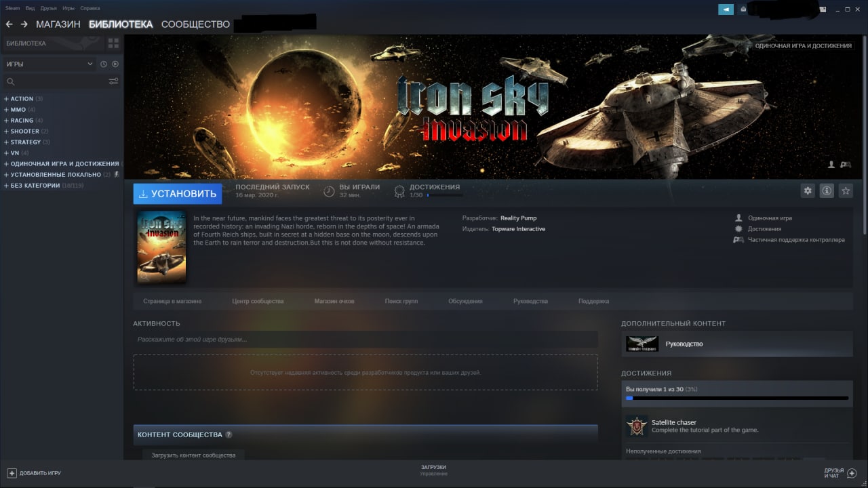Screen dimensions: 868x488
Task: Click Частичная поддержка контроллера gamepad icon
Action: [738, 240]
